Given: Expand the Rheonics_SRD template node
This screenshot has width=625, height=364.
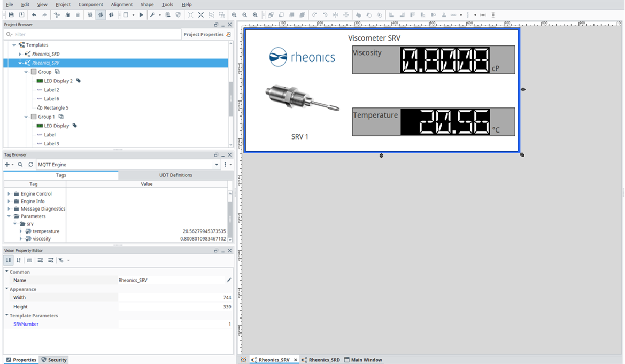Looking at the screenshot, I should [x=20, y=54].
